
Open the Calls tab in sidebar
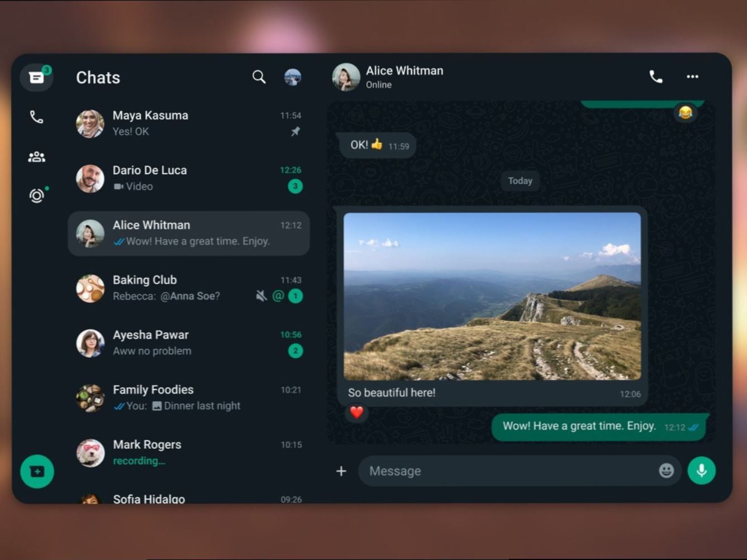point(36,117)
